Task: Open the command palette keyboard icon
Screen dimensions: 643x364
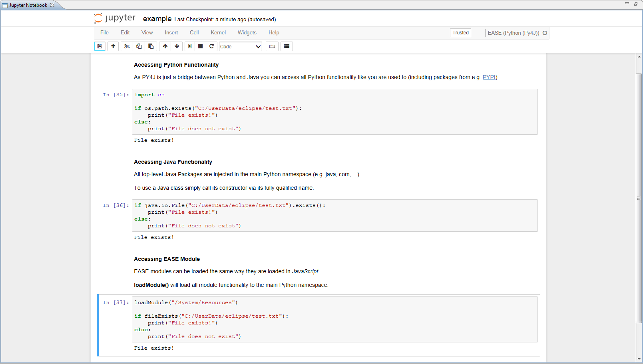Action: (272, 46)
